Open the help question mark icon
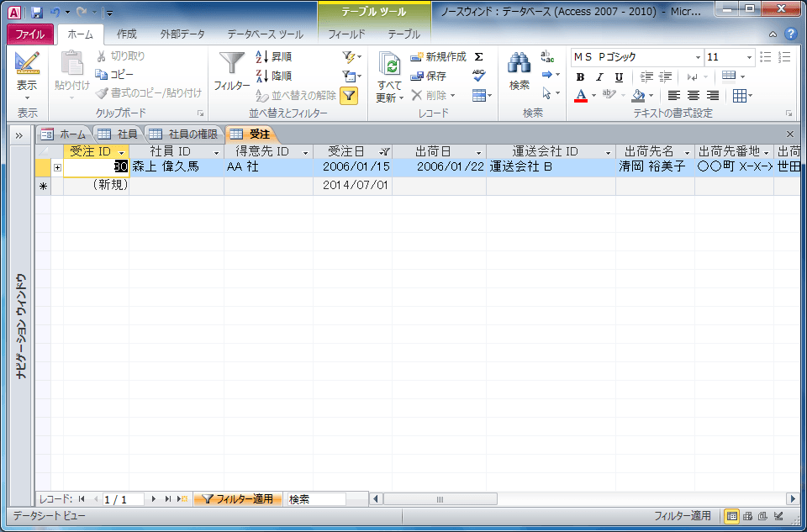This screenshot has height=532, width=807. [x=790, y=34]
